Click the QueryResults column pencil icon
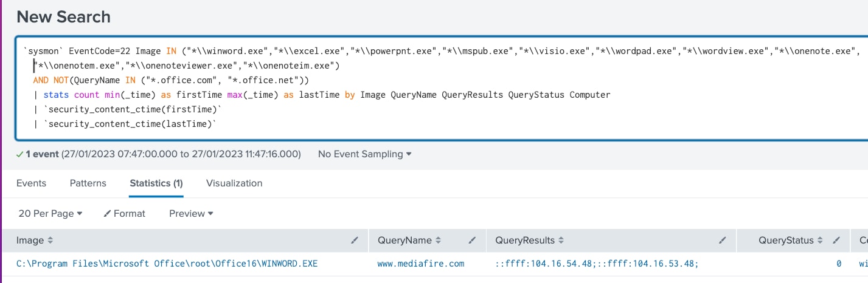The image size is (868, 283). [x=722, y=240]
